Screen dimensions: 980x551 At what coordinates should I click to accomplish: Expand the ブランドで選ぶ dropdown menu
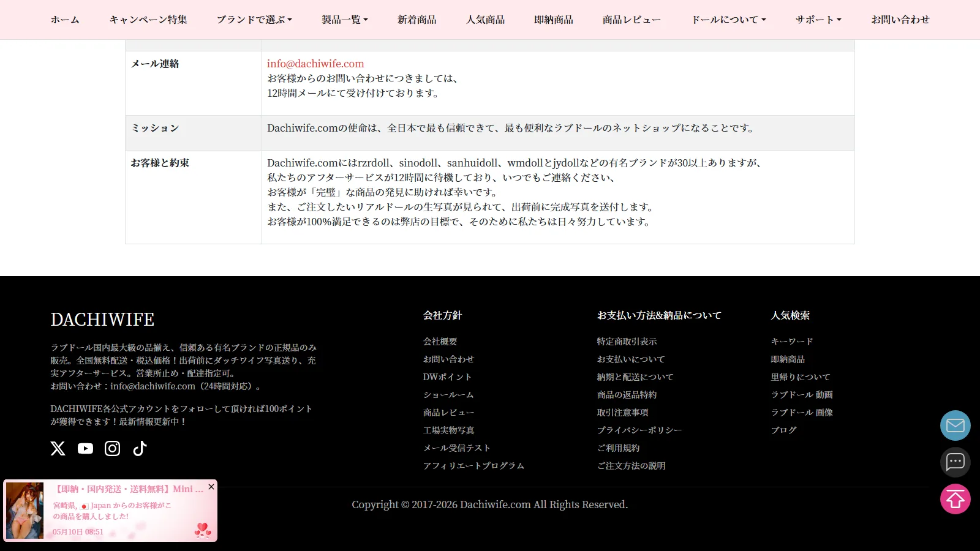pos(254,20)
